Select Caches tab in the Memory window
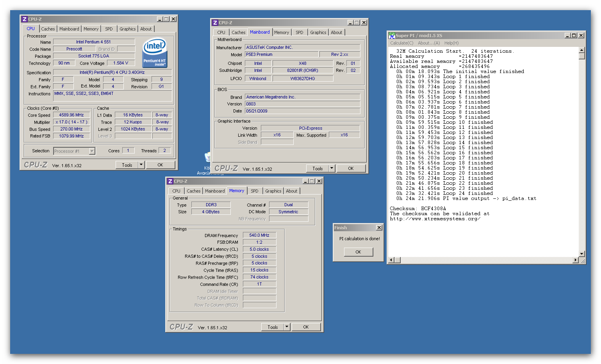The width and height of the screenshot is (601, 364). pos(194,191)
